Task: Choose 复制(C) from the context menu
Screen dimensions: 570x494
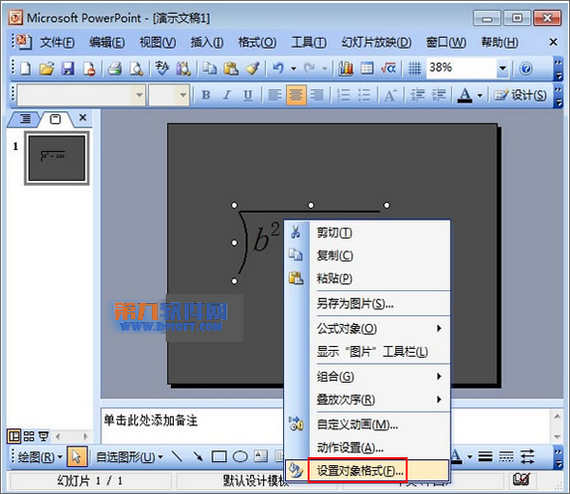Action: 368,256
